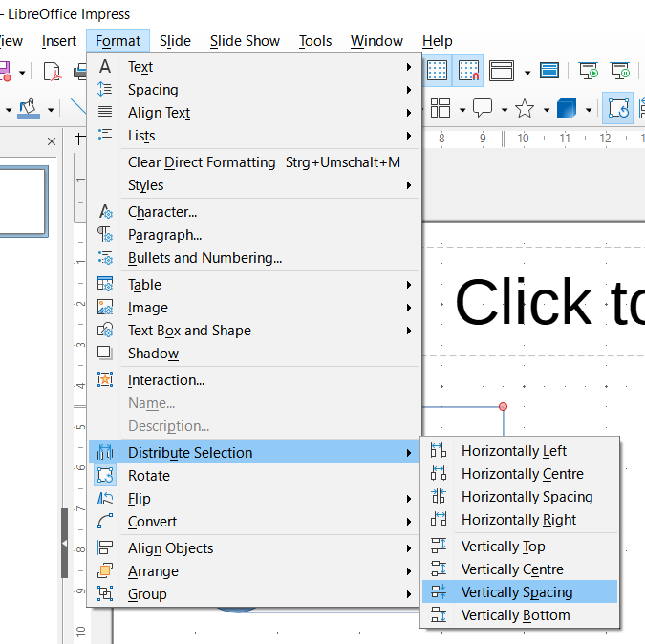Viewport: 645px width, 644px height.
Task: Click the 3D Objects cube icon
Action: tap(567, 109)
